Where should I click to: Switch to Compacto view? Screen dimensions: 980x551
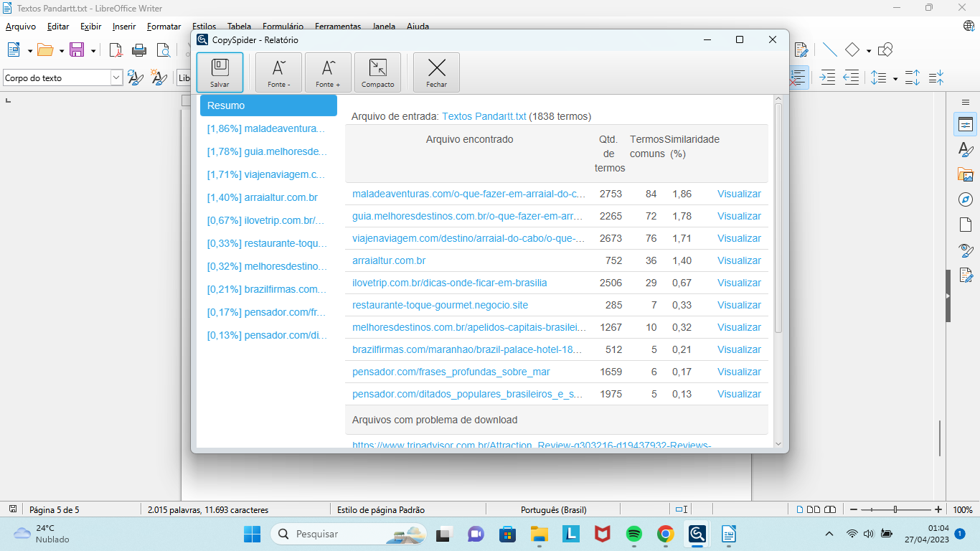377,72
